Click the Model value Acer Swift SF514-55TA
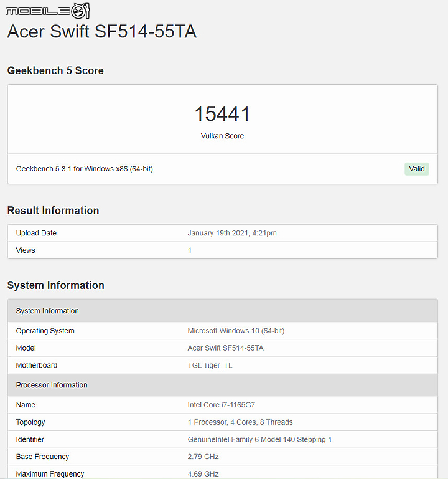The height and width of the screenshot is (479, 448). click(x=225, y=348)
